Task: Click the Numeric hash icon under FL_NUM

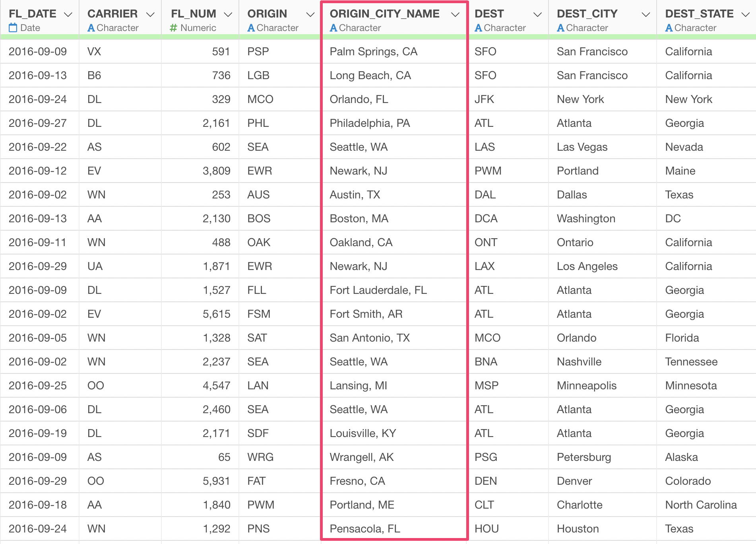Action: coord(173,28)
